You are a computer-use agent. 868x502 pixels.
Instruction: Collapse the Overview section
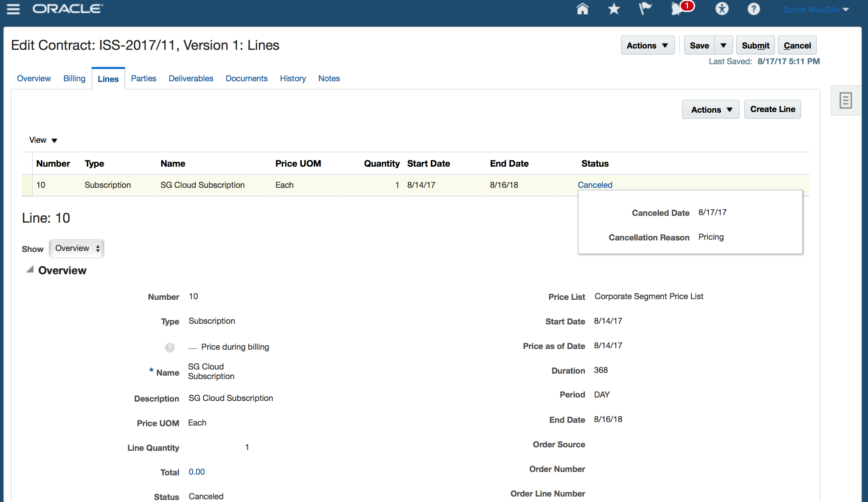[30, 269]
